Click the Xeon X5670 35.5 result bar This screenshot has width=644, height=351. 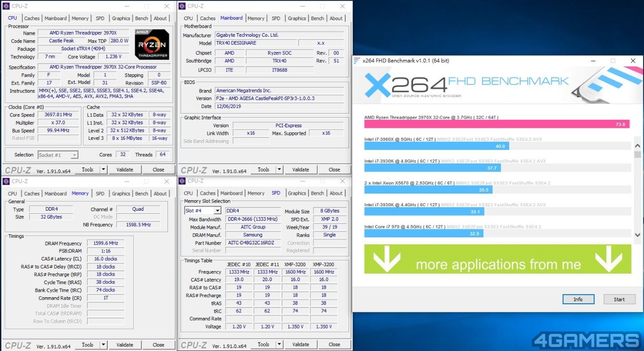click(x=429, y=190)
